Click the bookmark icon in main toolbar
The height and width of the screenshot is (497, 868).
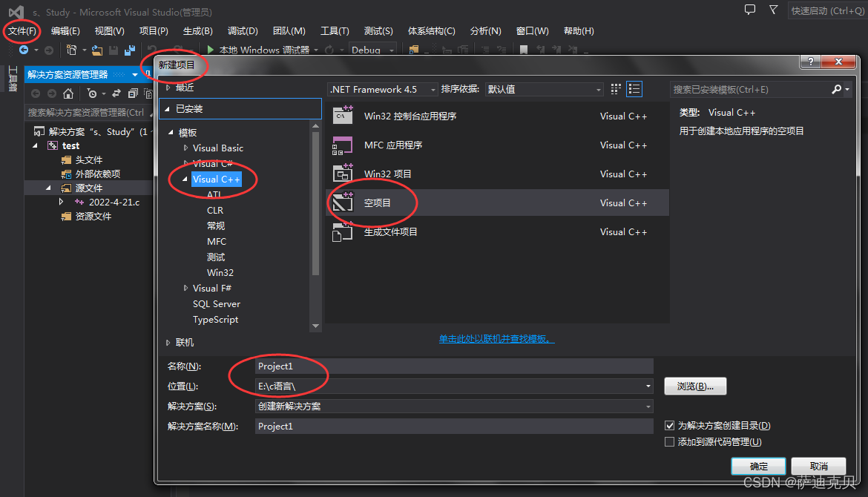(x=524, y=50)
